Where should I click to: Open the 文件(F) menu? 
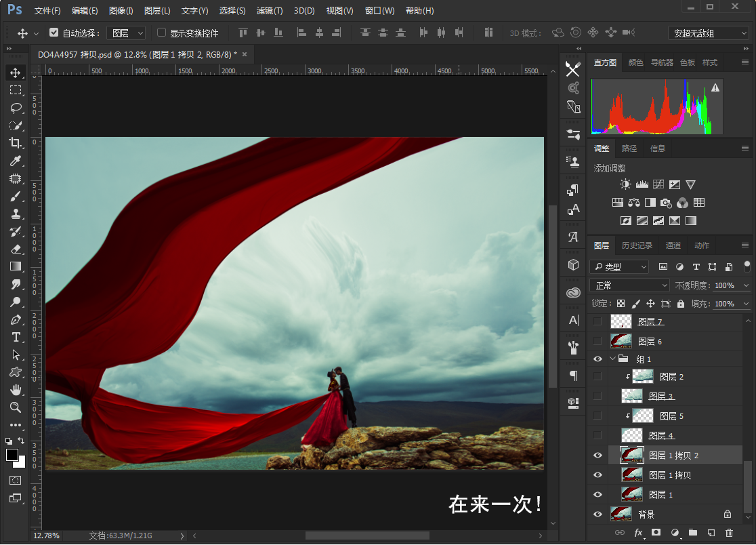click(47, 11)
